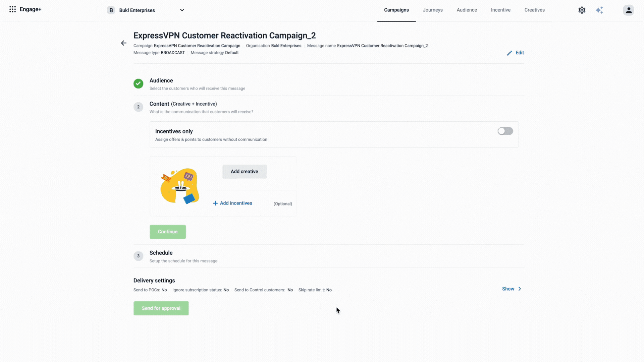Expand the Bukl Enterprises organisation dropdown
This screenshot has height=362, width=644.
(182, 10)
